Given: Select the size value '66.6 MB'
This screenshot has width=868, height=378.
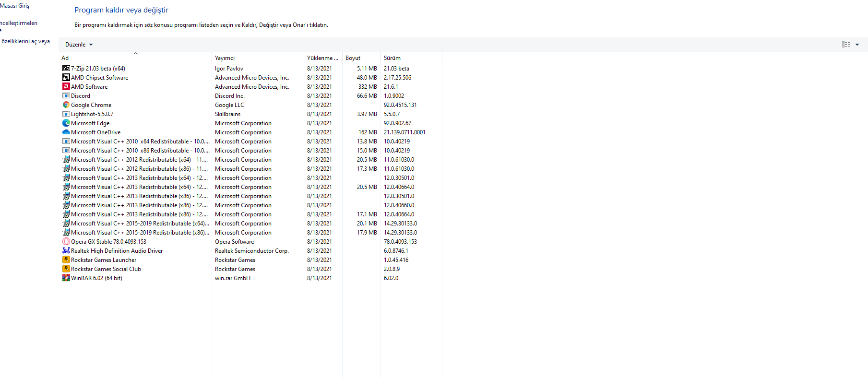Looking at the screenshot, I should pos(367,96).
